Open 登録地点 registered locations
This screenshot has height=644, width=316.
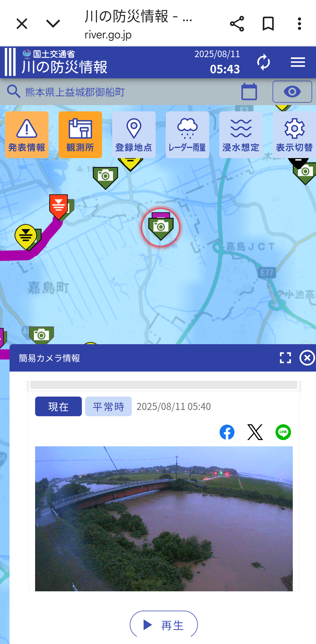(134, 135)
